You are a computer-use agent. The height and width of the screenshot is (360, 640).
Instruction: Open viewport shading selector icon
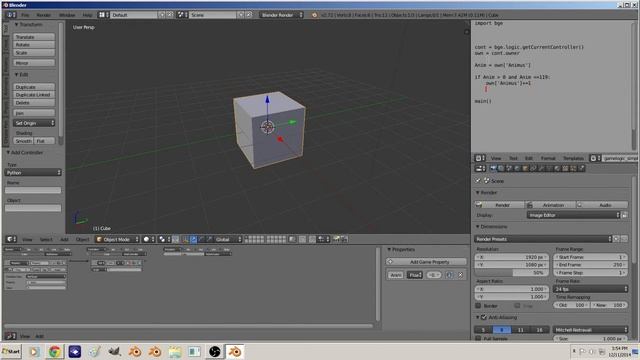coord(149,240)
